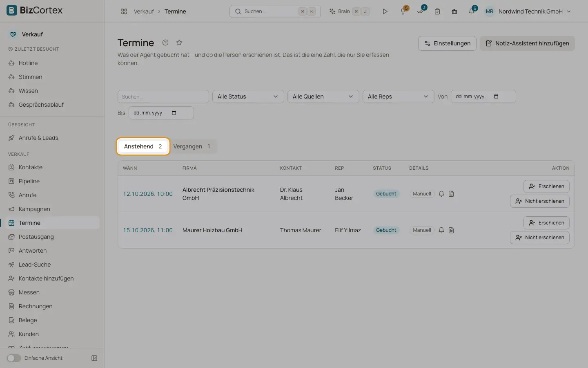This screenshot has height=368, width=588.
Task: Collapse sidebar using panel icon
Action: point(94,358)
